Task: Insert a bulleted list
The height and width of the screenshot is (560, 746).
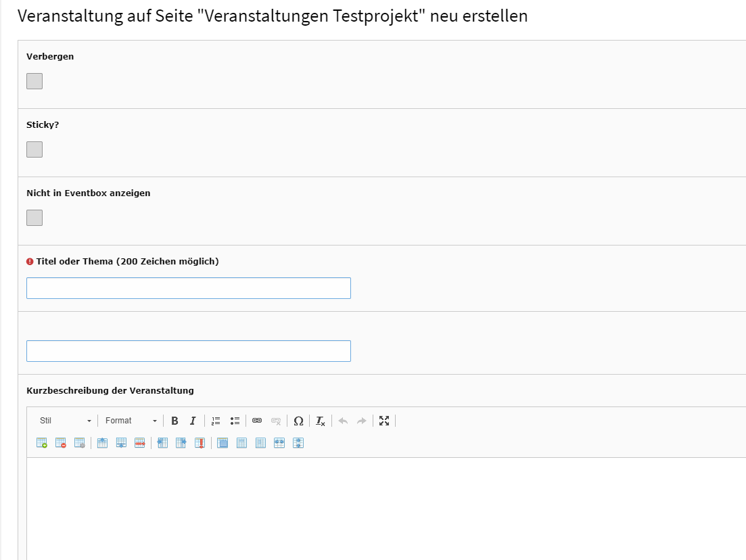Action: coord(235,421)
